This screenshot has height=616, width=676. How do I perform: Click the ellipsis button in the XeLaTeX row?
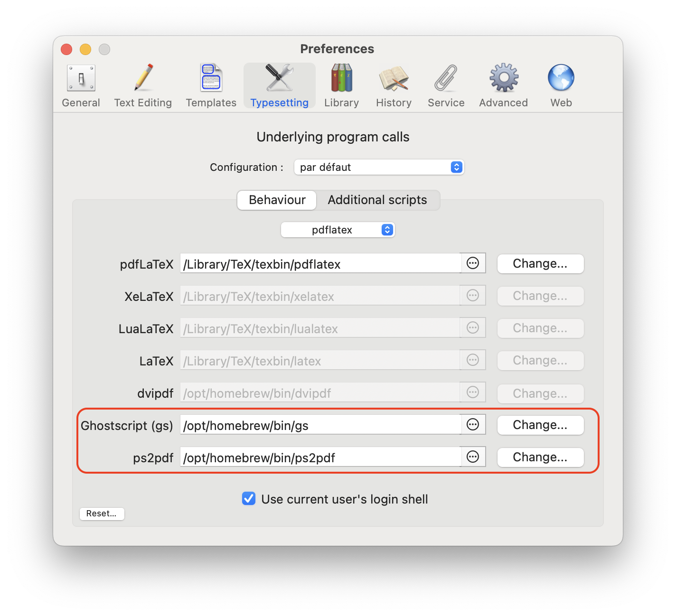coord(473,296)
